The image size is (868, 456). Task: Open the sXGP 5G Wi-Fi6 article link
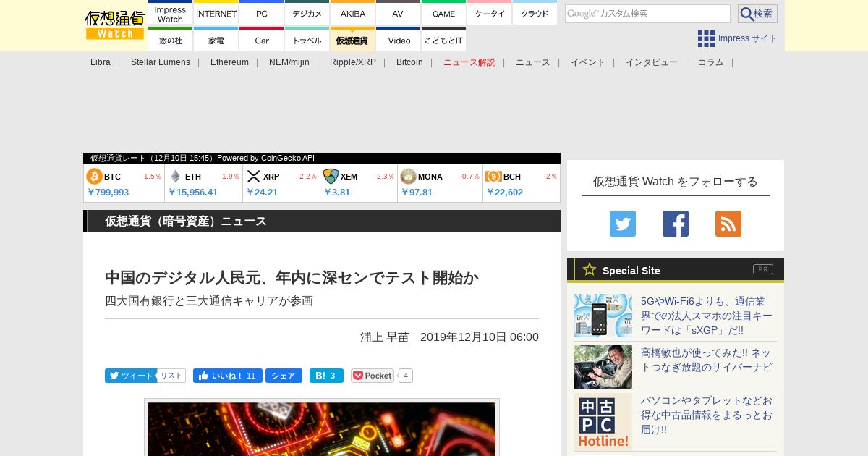click(707, 316)
